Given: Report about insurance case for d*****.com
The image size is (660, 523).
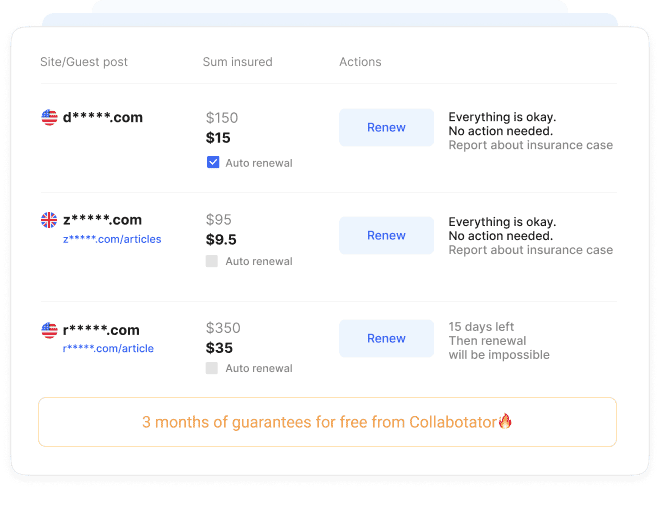Looking at the screenshot, I should (x=530, y=145).
